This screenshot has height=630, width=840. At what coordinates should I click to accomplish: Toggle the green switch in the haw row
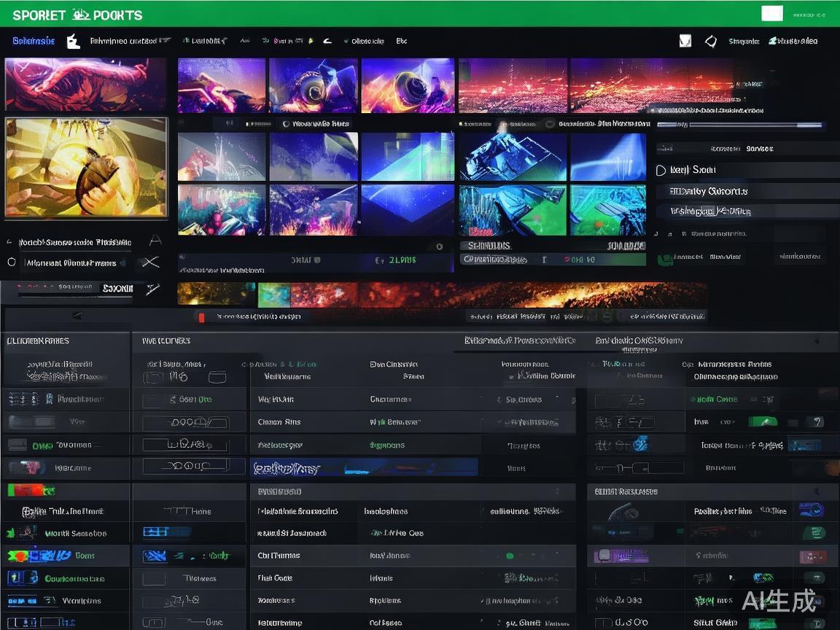click(x=763, y=421)
